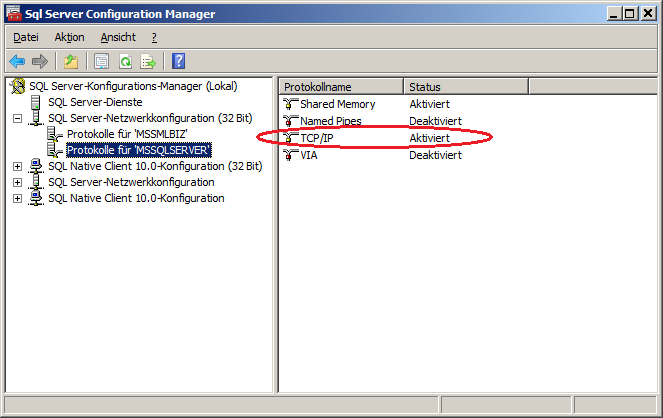Maximize the Sql Server Configuration Manager window
Viewport: 663px width, 418px height.
coord(630,14)
